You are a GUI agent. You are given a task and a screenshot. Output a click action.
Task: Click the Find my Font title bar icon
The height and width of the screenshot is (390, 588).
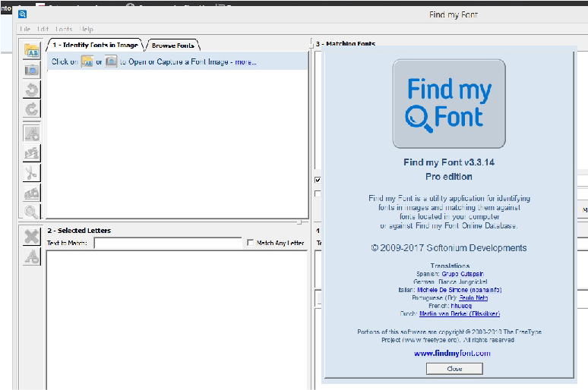(x=23, y=14)
